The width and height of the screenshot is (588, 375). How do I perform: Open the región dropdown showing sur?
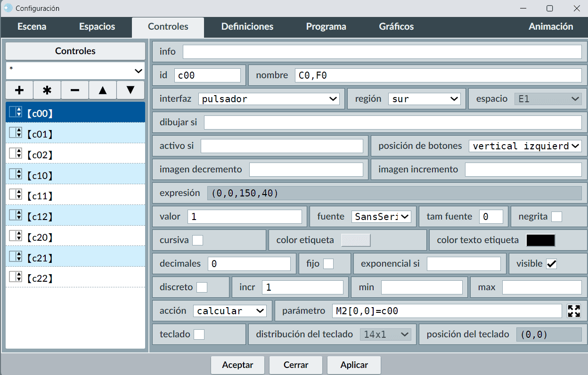[424, 99]
